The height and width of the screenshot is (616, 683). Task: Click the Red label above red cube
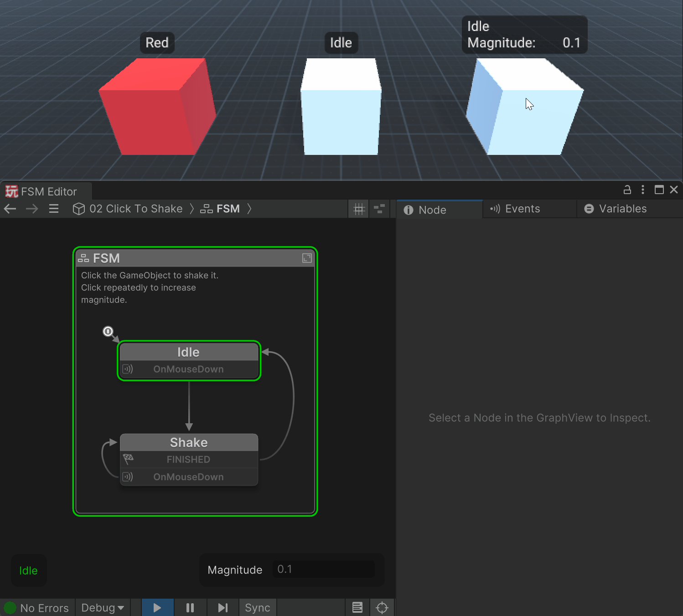click(157, 43)
